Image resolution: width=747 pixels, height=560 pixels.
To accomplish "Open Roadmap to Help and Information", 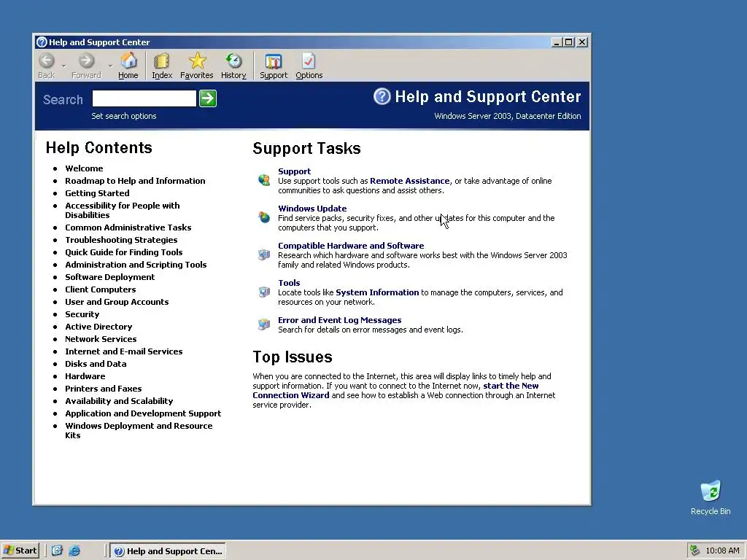I will [135, 181].
